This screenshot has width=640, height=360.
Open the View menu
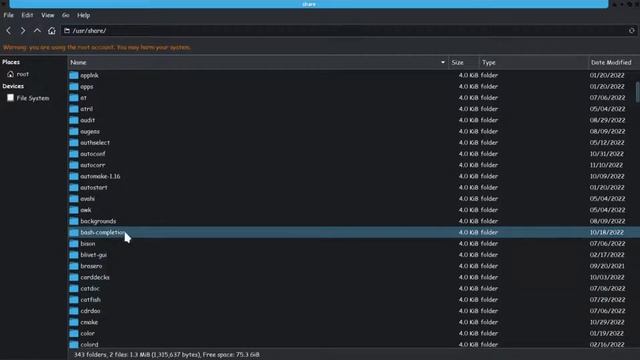[x=48, y=15]
